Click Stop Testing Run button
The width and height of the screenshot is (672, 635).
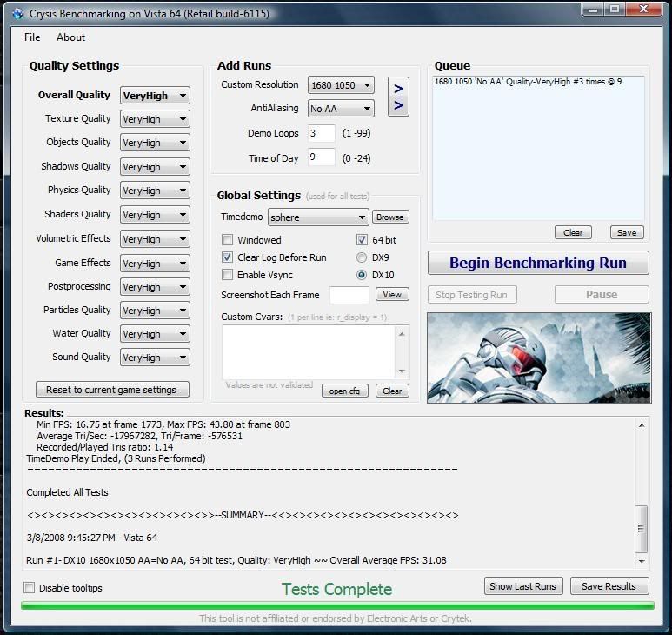pos(472,295)
